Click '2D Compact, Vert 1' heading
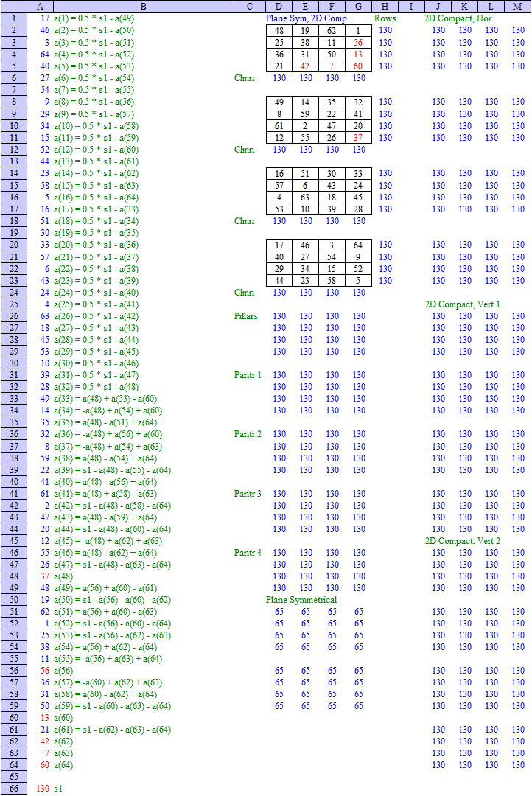Screen dimensions: 532x796 coord(463,304)
